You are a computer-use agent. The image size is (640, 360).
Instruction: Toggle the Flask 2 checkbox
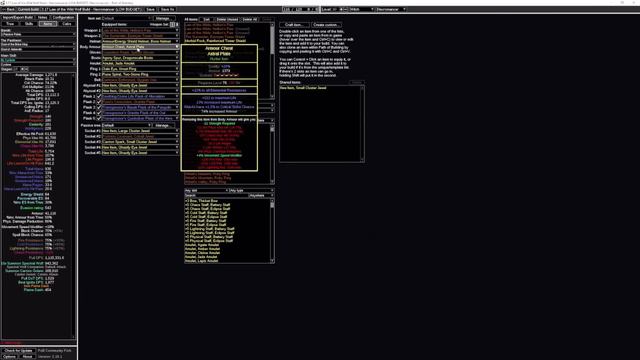pyautogui.click(x=99, y=102)
